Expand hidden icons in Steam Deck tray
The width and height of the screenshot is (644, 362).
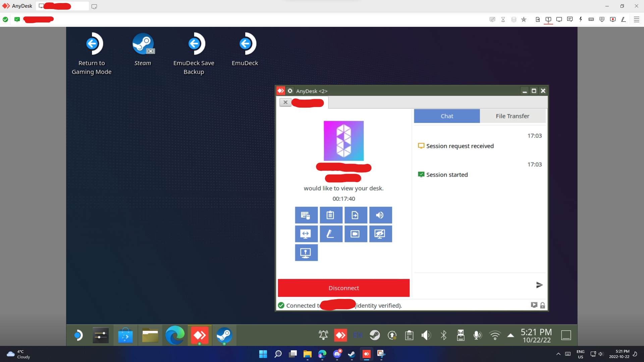[511, 335]
